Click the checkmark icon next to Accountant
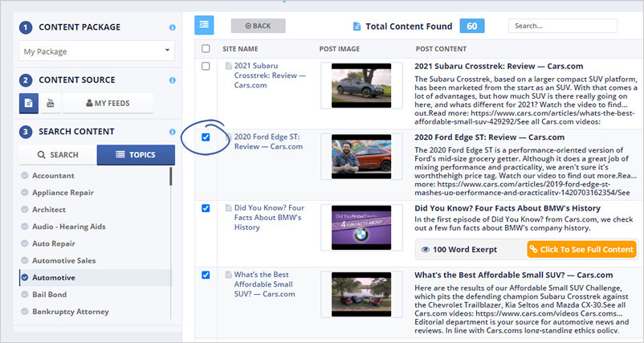 coord(25,175)
